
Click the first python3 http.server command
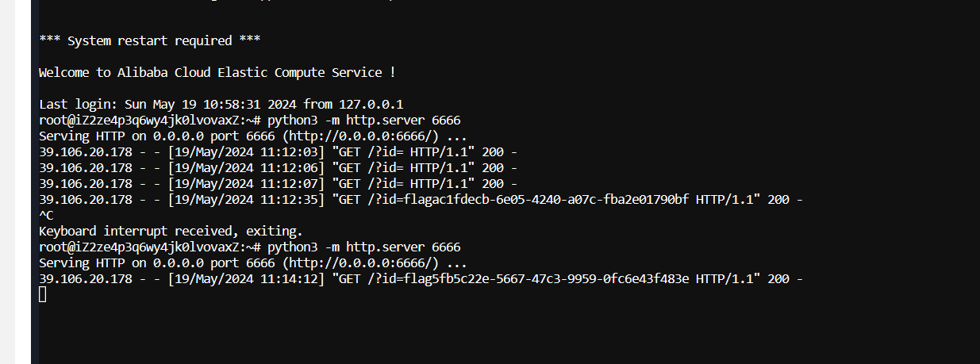point(363,120)
